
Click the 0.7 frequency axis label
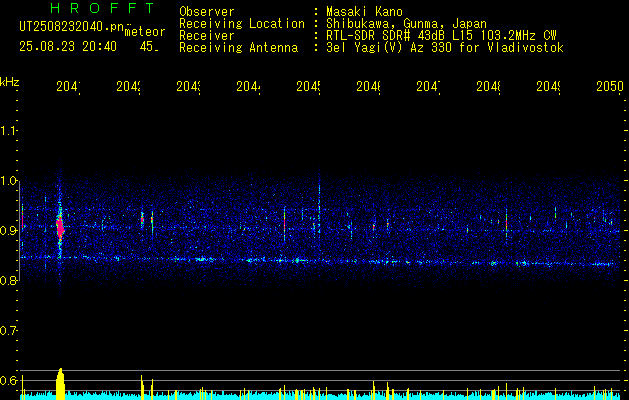pos(9,331)
